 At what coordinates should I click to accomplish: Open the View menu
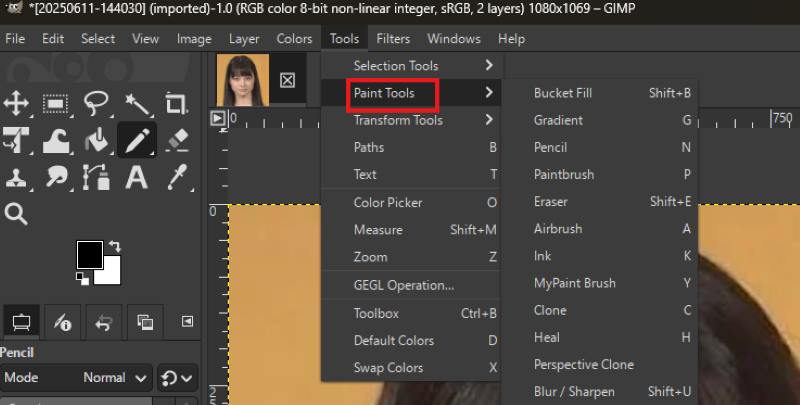point(145,39)
